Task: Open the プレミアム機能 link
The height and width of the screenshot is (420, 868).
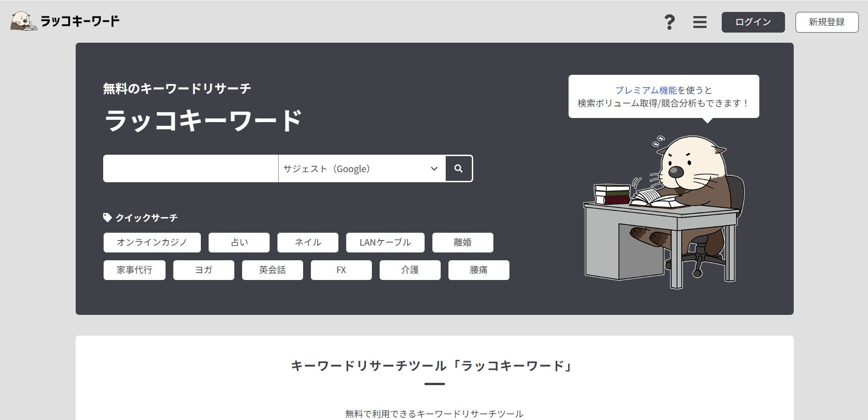Action: coord(646,90)
